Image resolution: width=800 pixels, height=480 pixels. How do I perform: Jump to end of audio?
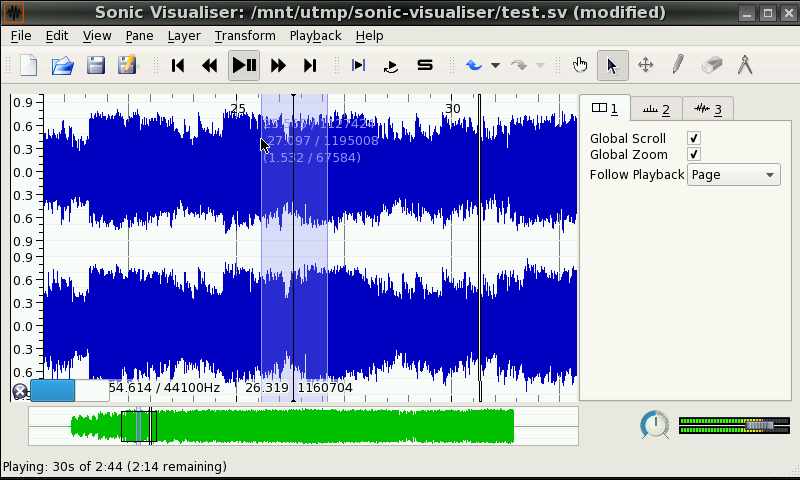point(310,66)
